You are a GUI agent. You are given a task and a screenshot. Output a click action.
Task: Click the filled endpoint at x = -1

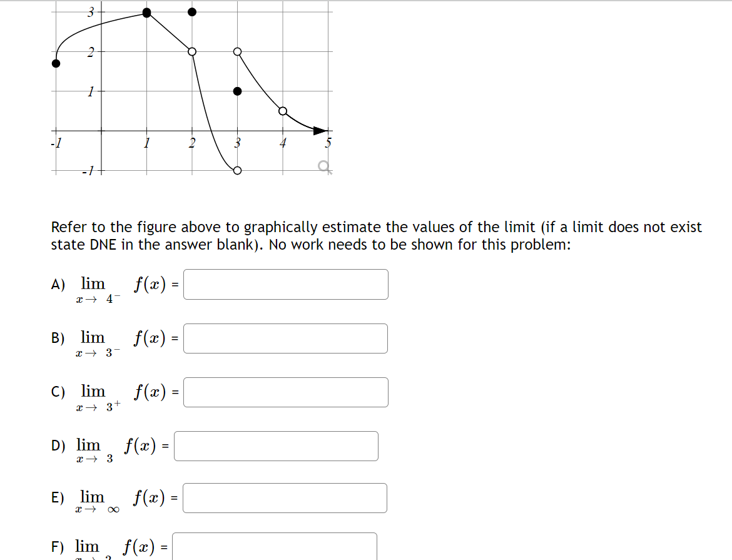(55, 63)
